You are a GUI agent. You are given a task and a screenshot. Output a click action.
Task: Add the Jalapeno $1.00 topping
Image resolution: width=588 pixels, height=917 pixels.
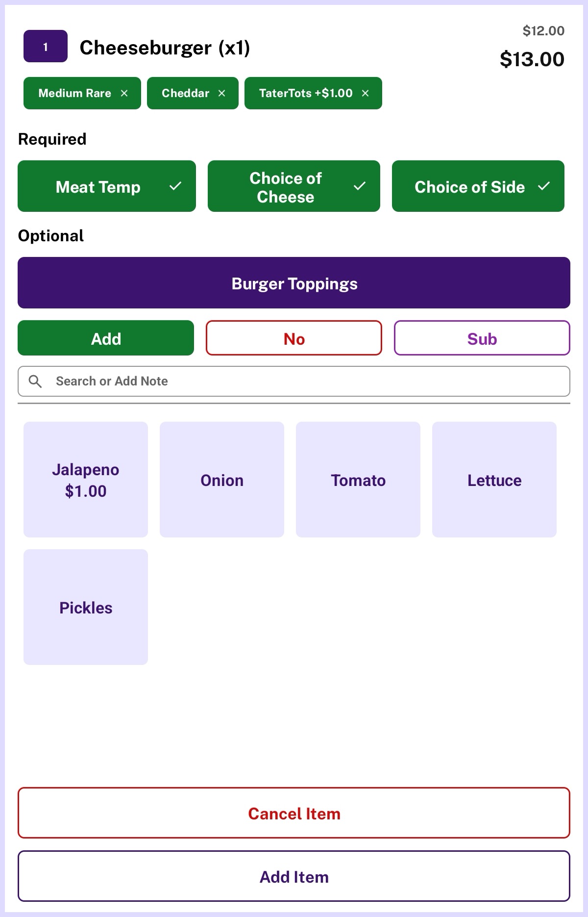tap(86, 480)
